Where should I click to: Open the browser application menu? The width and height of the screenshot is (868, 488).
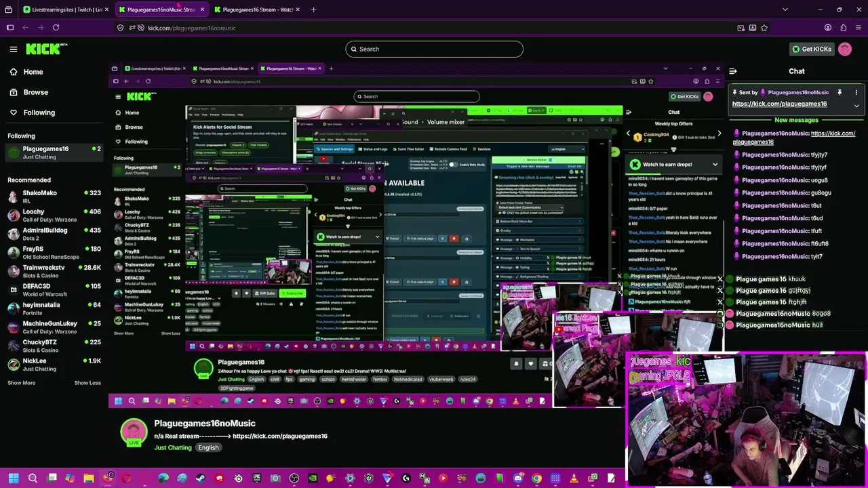tap(858, 28)
